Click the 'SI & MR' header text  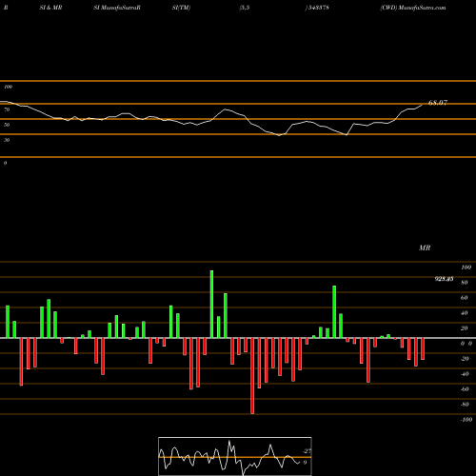point(50,8)
